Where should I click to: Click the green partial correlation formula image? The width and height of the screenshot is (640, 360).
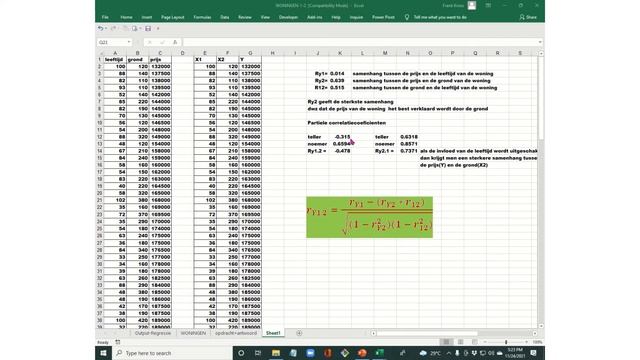point(369,217)
